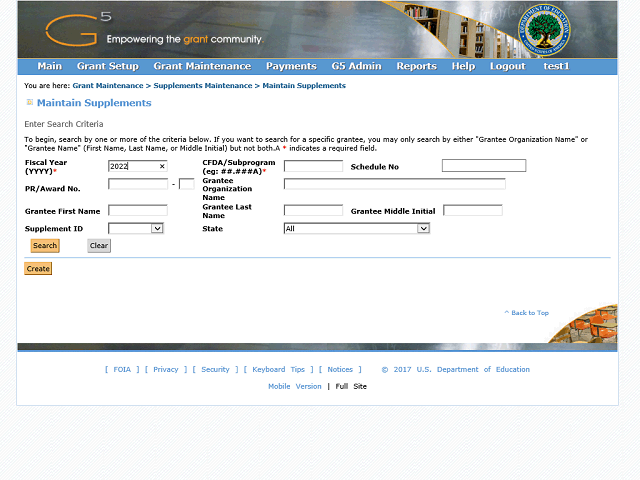
Task: Focus the PR/Award No. main input field
Action: (x=138, y=184)
